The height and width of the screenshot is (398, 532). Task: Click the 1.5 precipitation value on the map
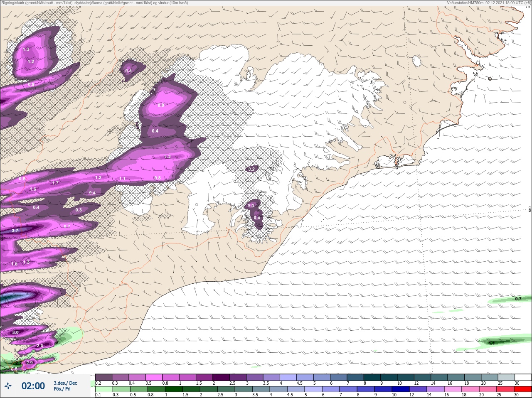coord(26,262)
